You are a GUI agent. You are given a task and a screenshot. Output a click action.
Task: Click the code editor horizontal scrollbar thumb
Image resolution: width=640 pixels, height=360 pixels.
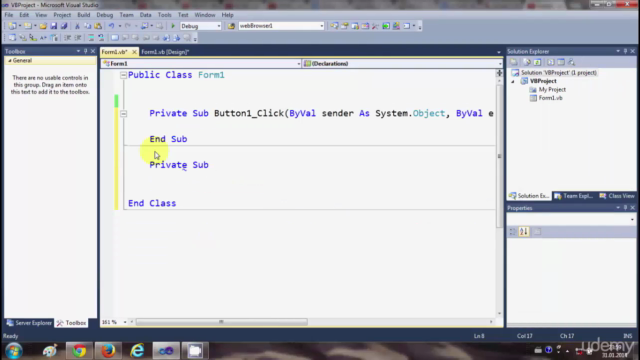(222, 322)
